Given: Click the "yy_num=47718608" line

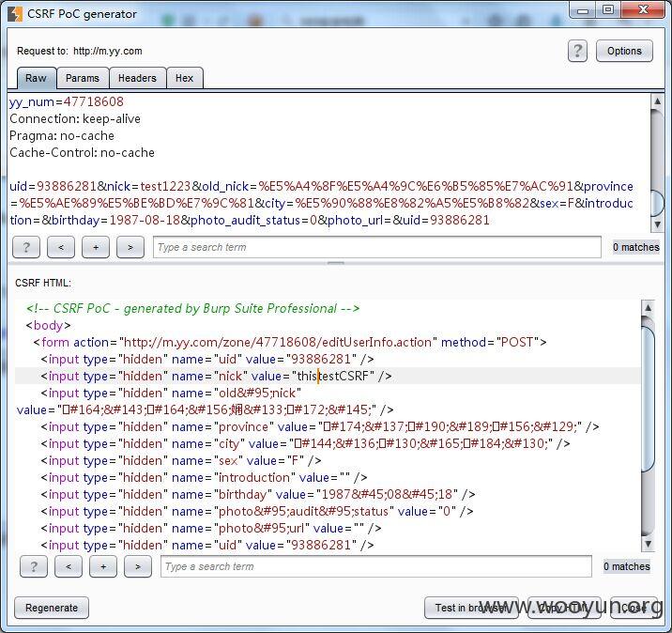Looking at the screenshot, I should tap(67, 101).
